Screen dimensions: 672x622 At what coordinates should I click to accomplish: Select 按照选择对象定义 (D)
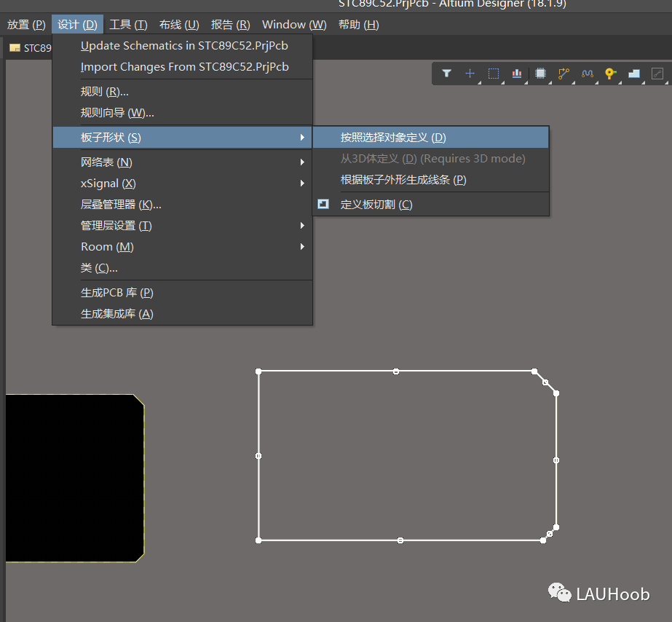pos(431,138)
